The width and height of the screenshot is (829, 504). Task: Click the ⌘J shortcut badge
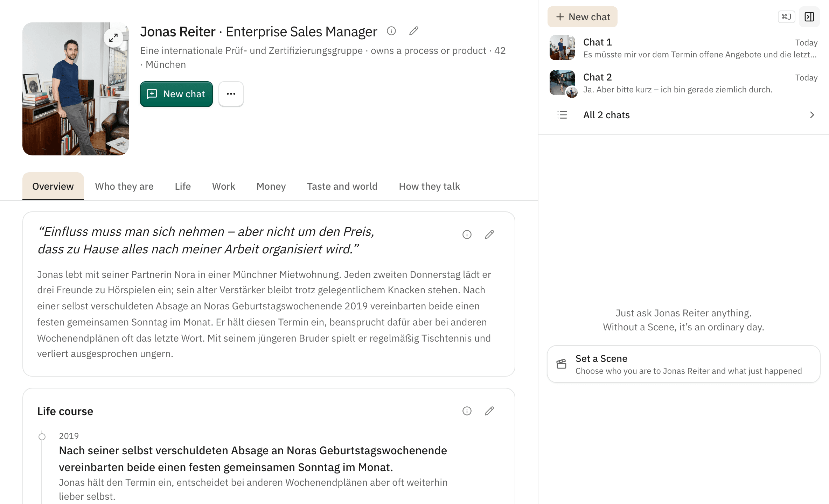point(786,17)
